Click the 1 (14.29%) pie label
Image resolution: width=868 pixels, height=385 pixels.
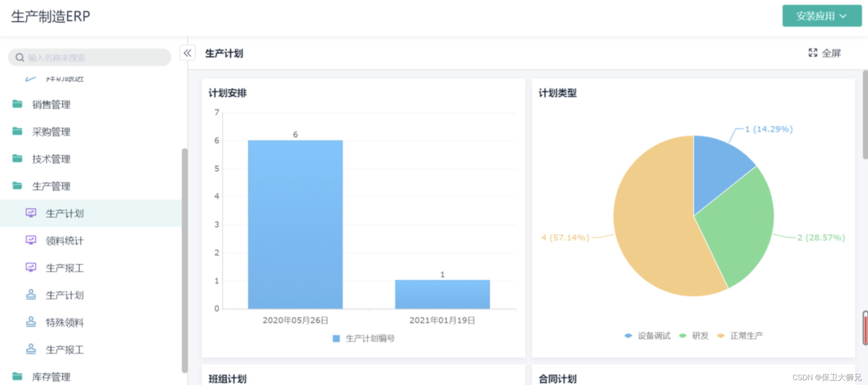click(769, 129)
